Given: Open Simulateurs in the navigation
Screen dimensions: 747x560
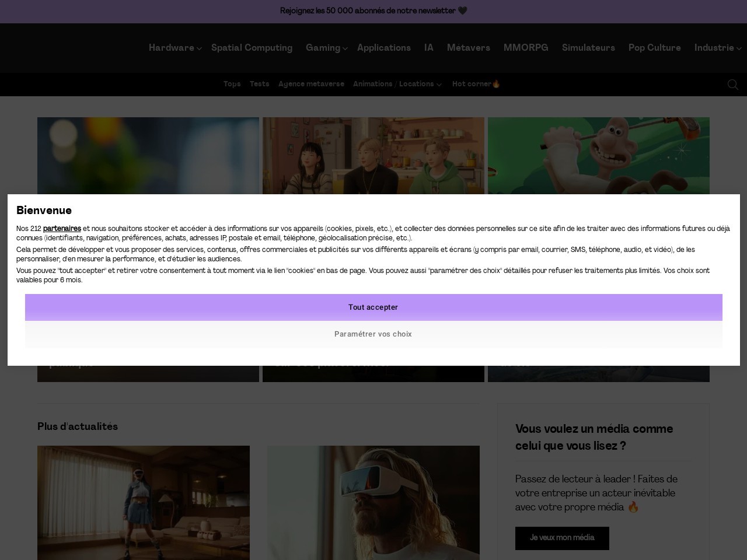Looking at the screenshot, I should (588, 48).
